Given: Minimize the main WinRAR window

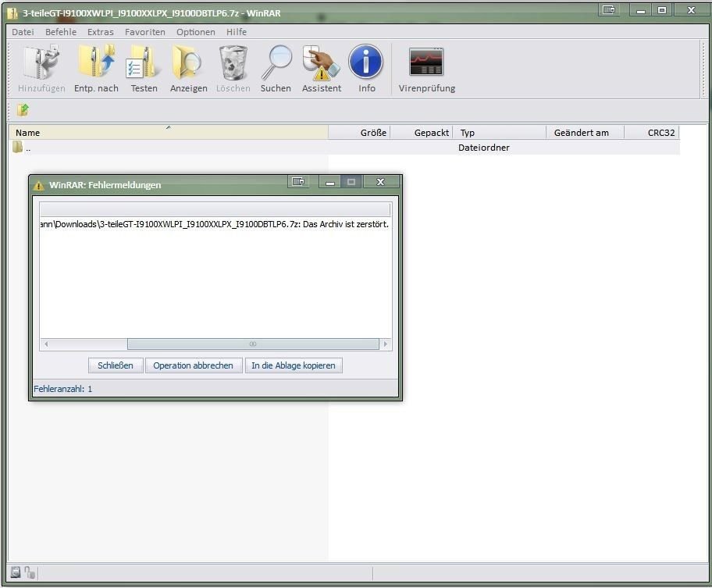Looking at the screenshot, I should [641, 10].
